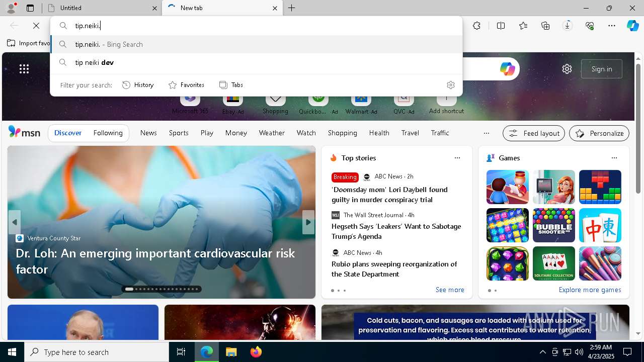Open Rubio State Department reorganization story
Viewport: 644px width, 362px height.
point(394,269)
